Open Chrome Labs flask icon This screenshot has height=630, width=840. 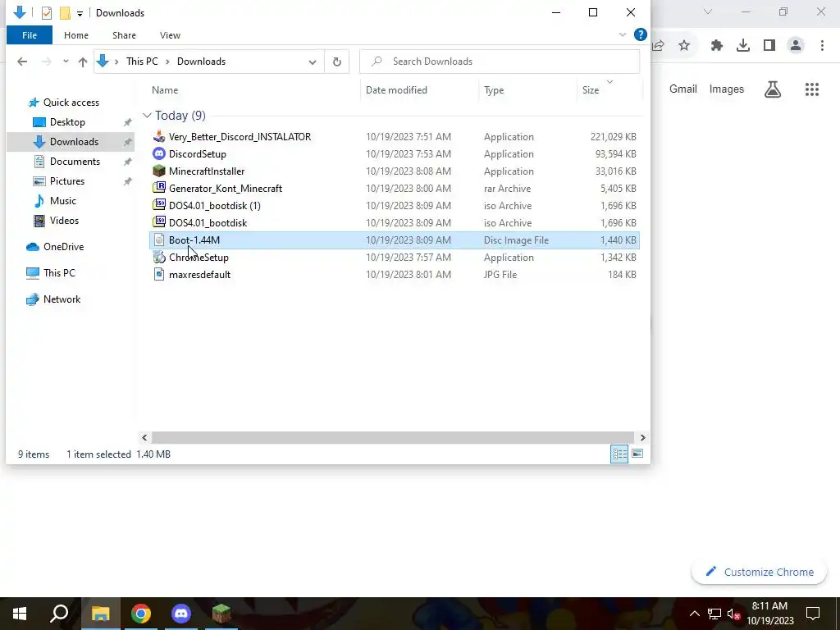click(773, 89)
